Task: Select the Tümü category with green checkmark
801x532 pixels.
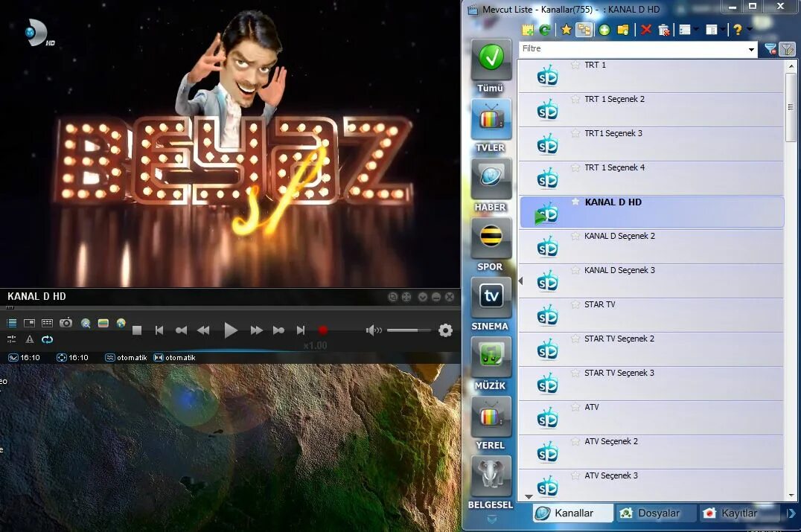Action: [x=491, y=59]
